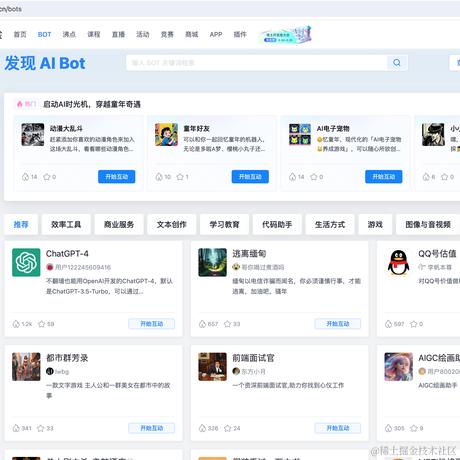Select the 推荐 category tab

(x=21, y=225)
